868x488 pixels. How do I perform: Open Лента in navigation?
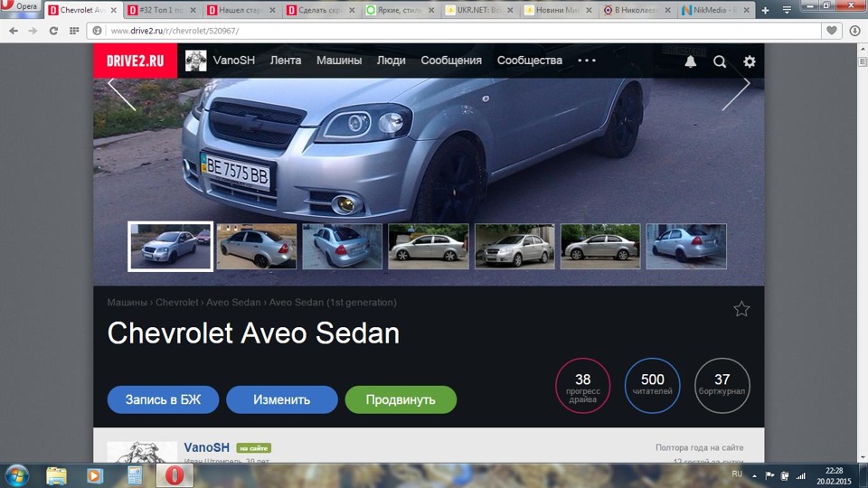click(286, 61)
